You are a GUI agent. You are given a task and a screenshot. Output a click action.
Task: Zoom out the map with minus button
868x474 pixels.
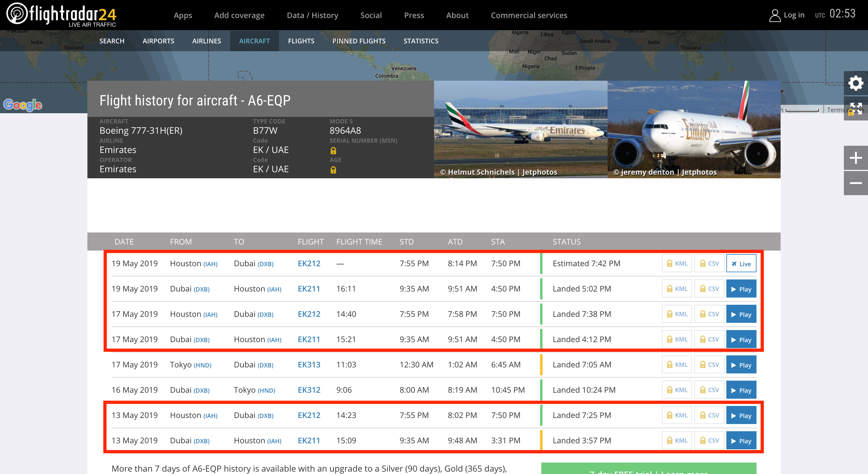tap(855, 183)
